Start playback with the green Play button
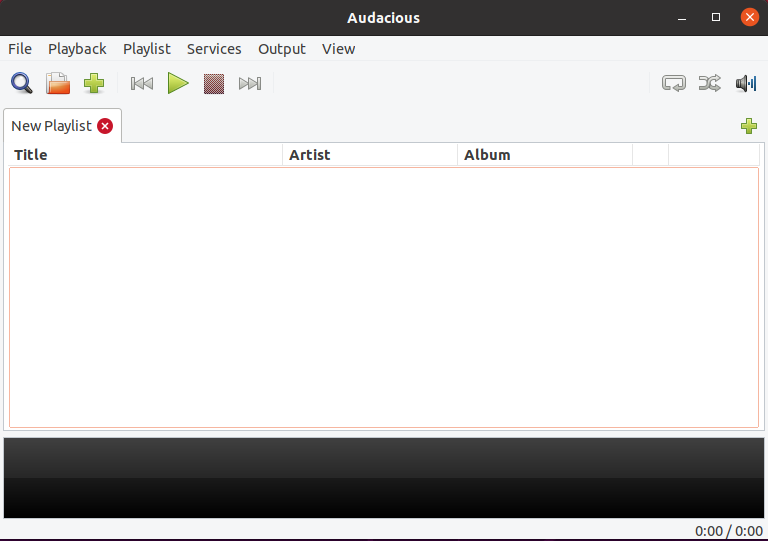The image size is (768, 541). point(178,83)
